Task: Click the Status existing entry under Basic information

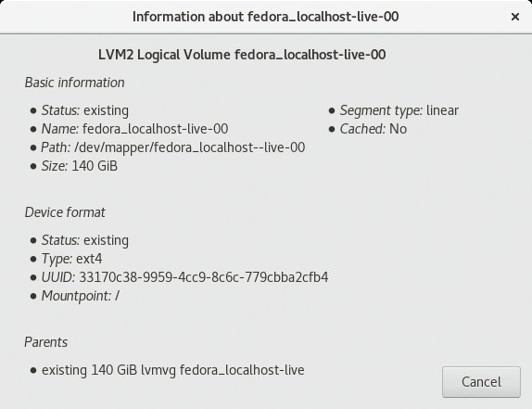Action: pyautogui.click(x=85, y=110)
